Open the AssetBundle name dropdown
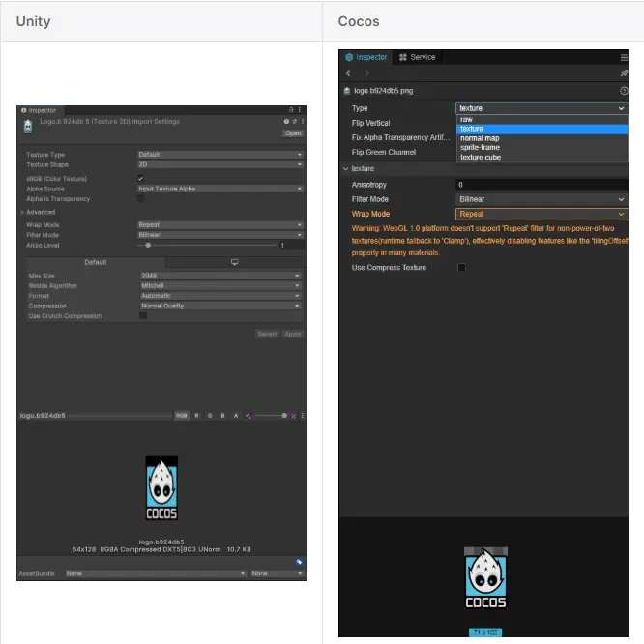 156,573
